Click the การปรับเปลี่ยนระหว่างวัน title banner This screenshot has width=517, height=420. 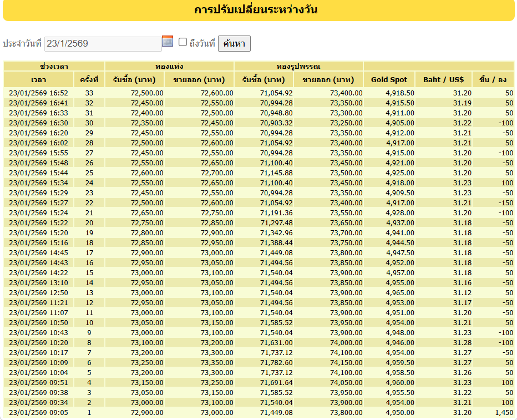[258, 10]
